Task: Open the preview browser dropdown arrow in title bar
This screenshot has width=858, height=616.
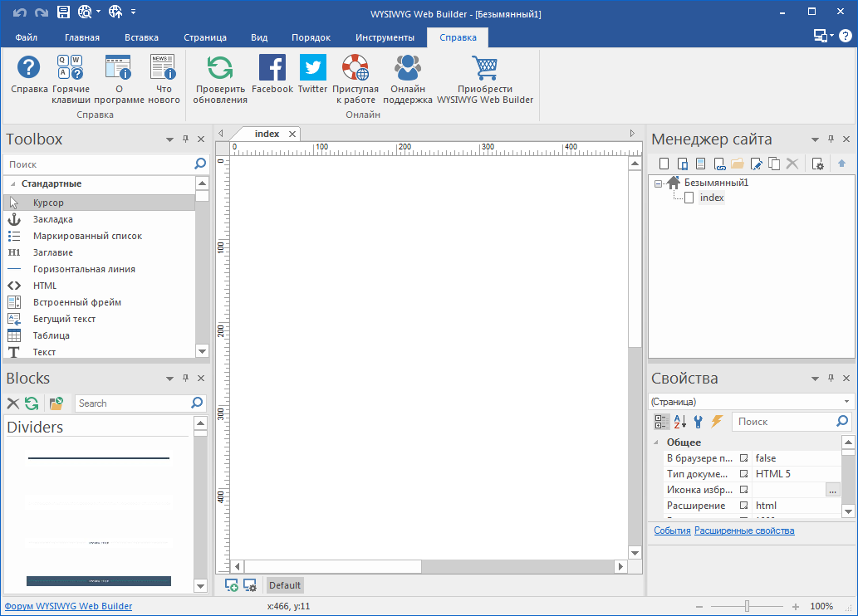Action: 99,12
